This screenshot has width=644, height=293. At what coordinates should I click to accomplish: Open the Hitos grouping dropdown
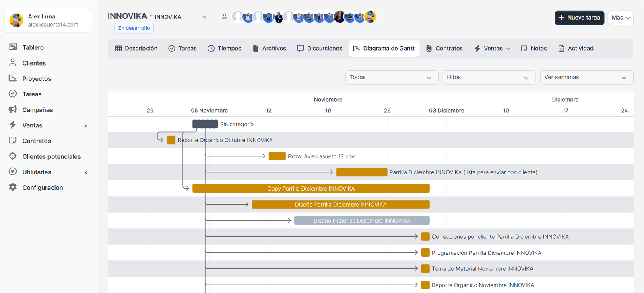pos(489,78)
